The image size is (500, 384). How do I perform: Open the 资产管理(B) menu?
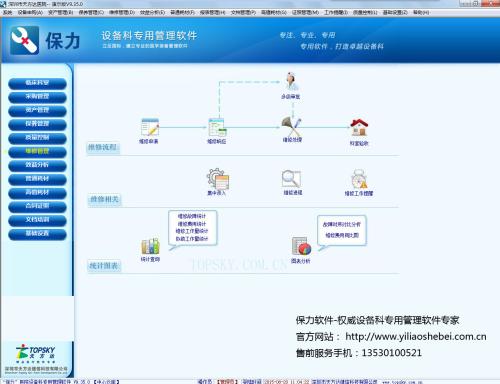pos(60,12)
